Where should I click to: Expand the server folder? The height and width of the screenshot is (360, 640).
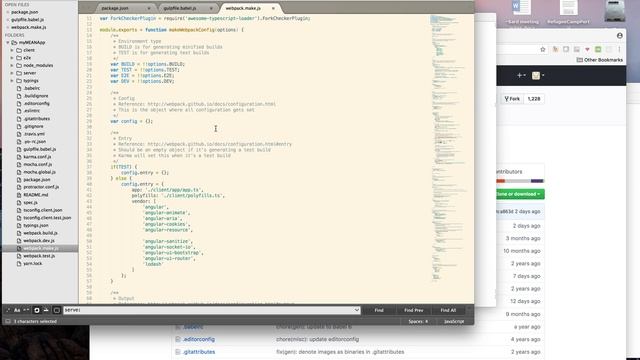tap(12, 73)
